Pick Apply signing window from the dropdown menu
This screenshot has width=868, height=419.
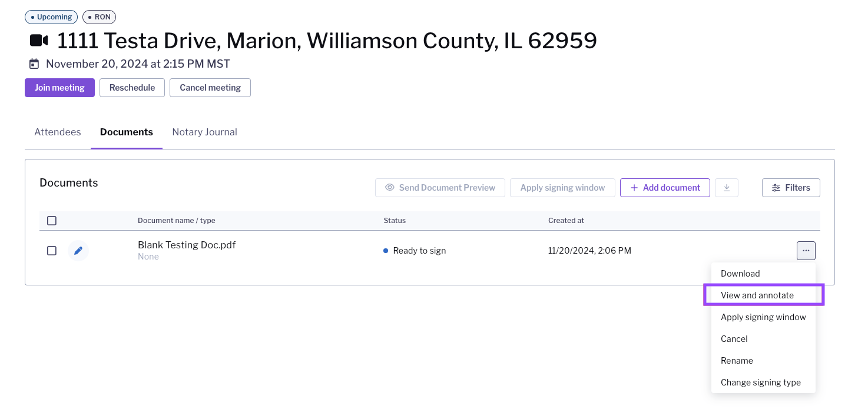click(764, 317)
